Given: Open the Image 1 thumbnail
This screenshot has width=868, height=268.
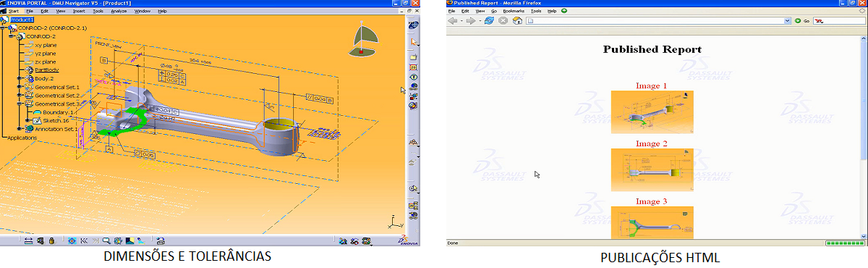Looking at the screenshot, I should [x=652, y=112].
